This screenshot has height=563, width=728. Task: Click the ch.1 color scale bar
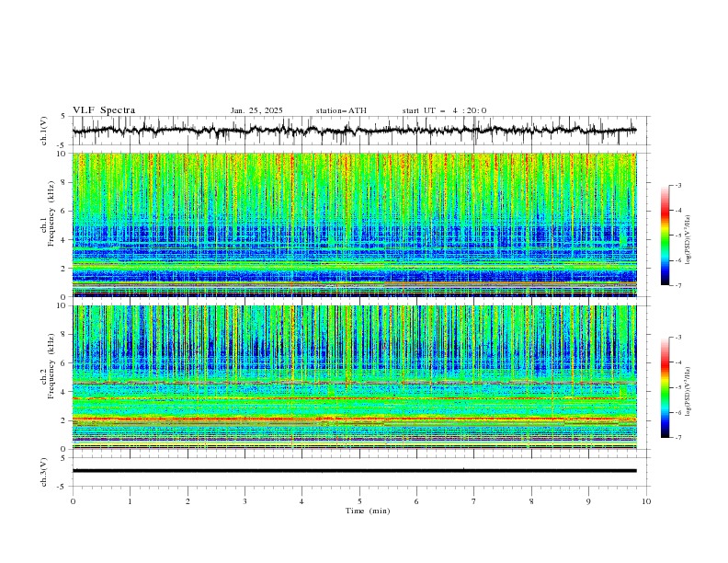(665, 236)
